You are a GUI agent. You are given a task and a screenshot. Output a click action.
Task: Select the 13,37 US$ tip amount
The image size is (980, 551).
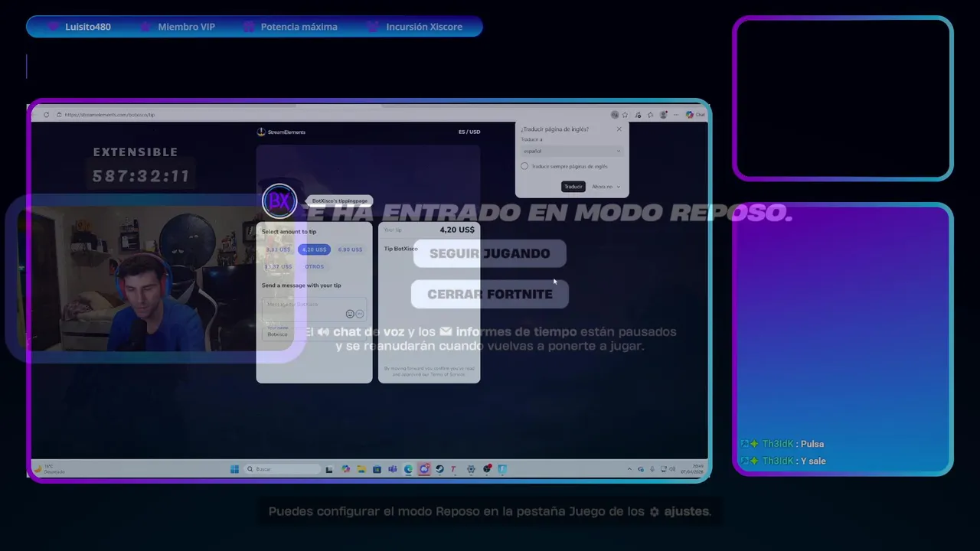tap(278, 266)
